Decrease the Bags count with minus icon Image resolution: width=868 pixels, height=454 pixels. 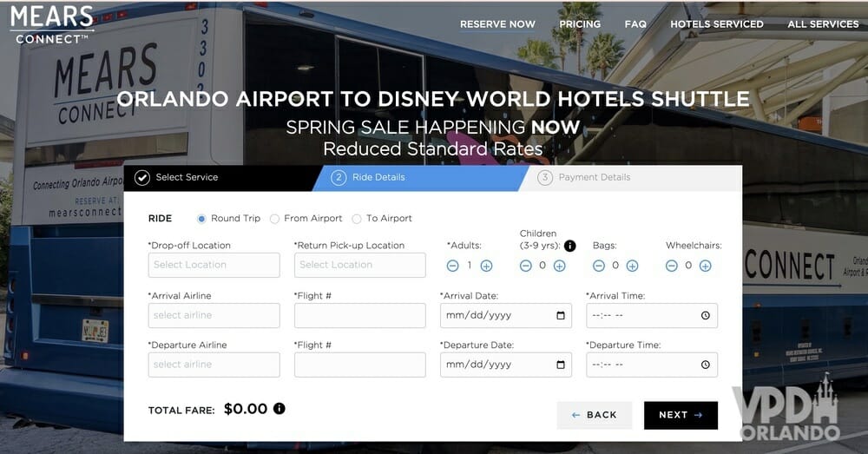click(599, 266)
